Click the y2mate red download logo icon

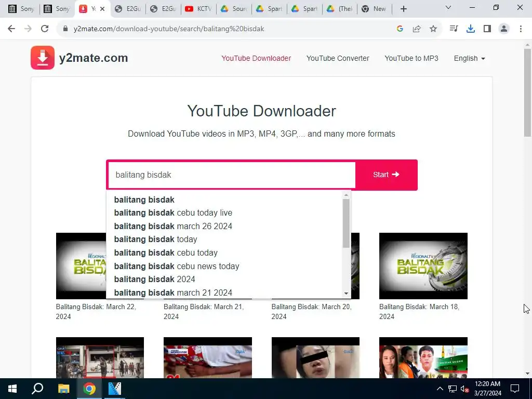tap(43, 58)
